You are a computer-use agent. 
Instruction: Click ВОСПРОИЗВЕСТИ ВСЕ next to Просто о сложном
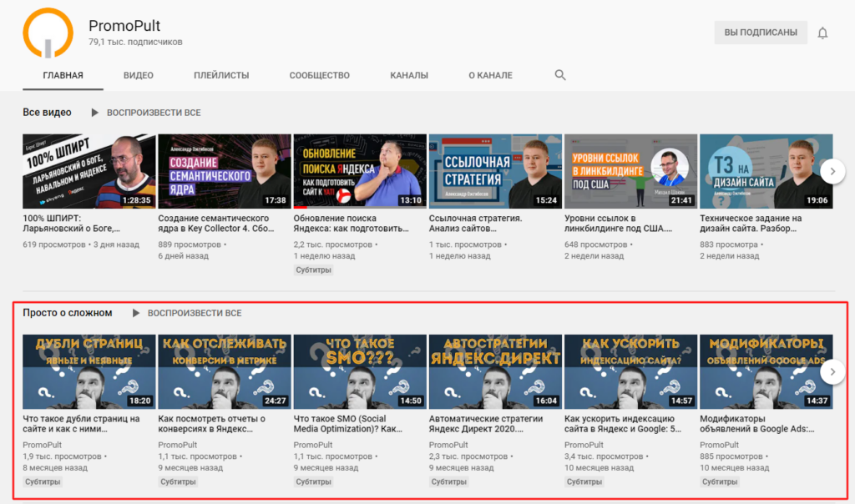click(195, 313)
